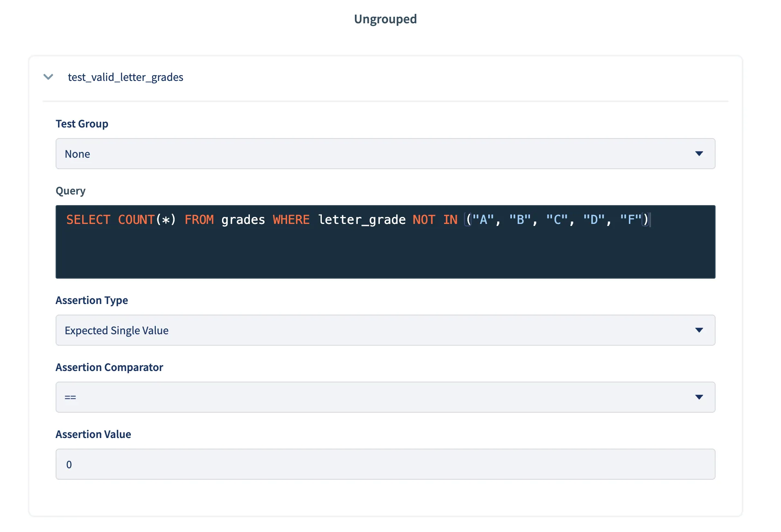
Task: Click the Assertion Value field label
Action: point(93,434)
